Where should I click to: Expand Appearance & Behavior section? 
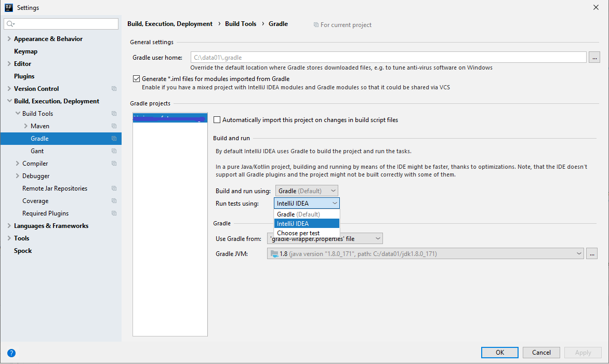point(9,39)
